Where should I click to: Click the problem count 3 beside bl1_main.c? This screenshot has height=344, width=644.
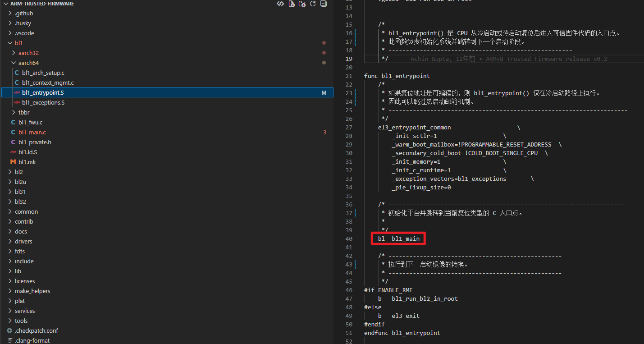tap(325, 133)
